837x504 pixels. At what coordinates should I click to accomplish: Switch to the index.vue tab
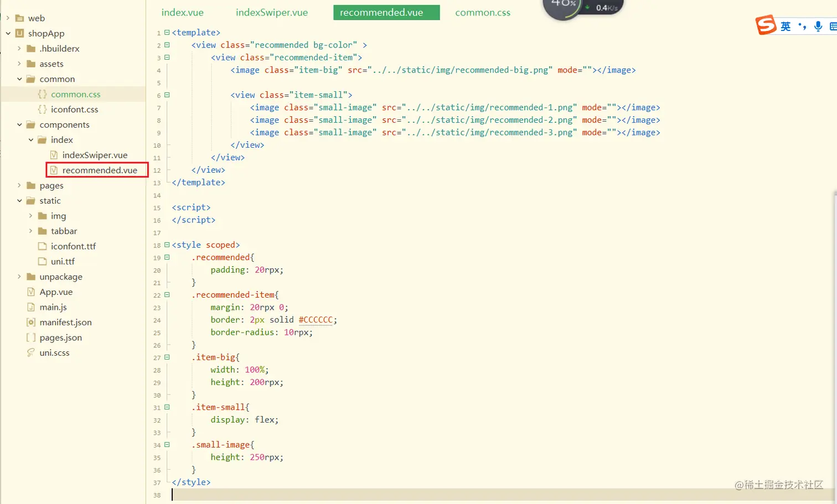point(183,13)
